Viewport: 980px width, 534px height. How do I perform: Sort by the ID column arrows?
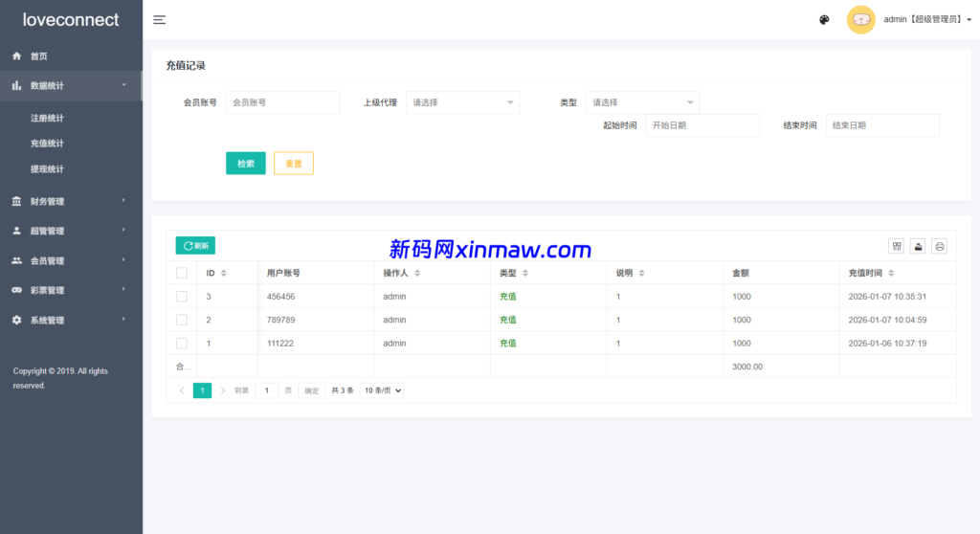coord(224,274)
